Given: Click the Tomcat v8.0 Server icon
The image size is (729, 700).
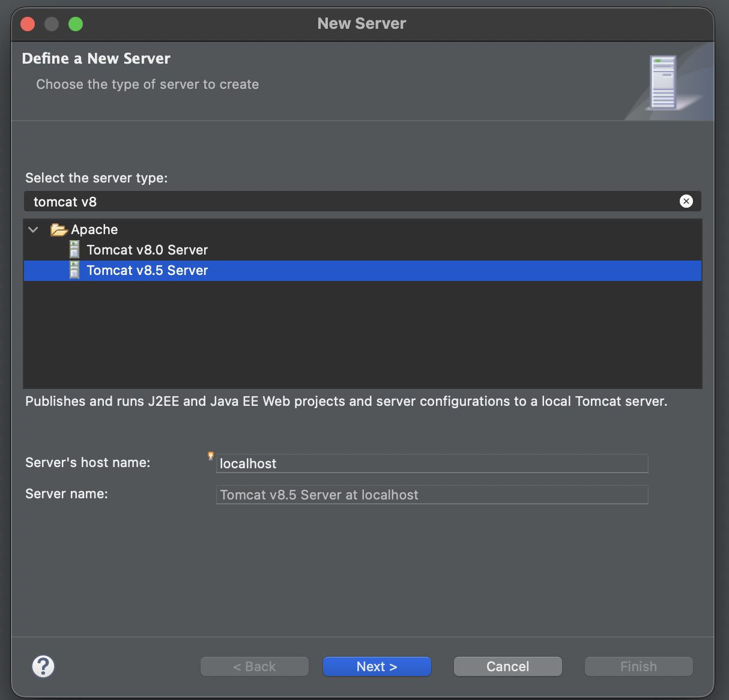Looking at the screenshot, I should pos(74,249).
